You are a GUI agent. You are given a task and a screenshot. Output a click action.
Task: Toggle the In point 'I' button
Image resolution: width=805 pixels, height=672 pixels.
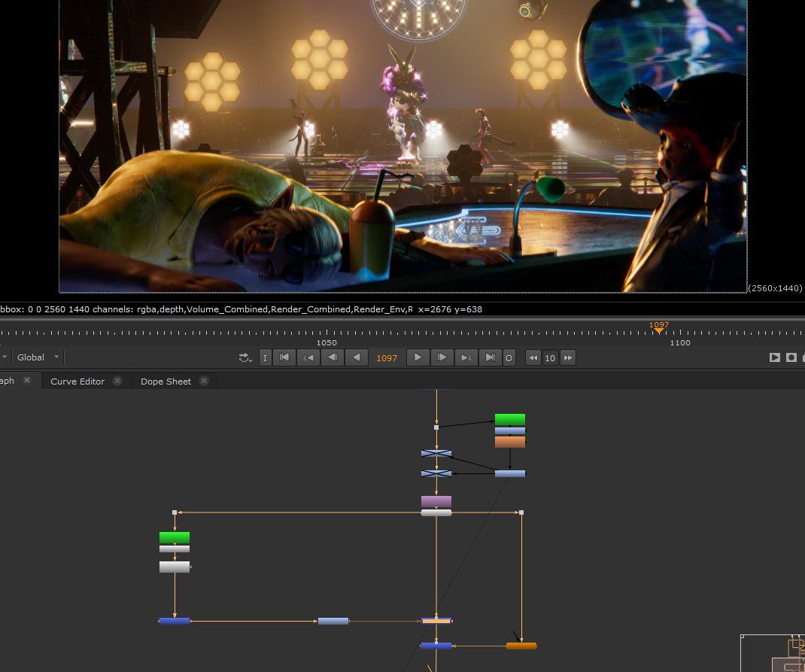tap(265, 358)
